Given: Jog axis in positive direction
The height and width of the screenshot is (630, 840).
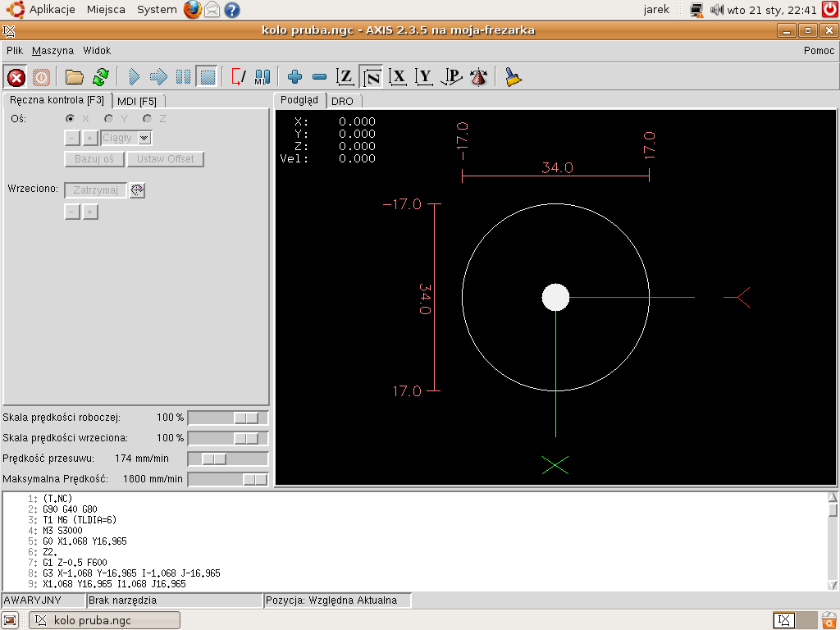Looking at the screenshot, I should click(x=90, y=138).
